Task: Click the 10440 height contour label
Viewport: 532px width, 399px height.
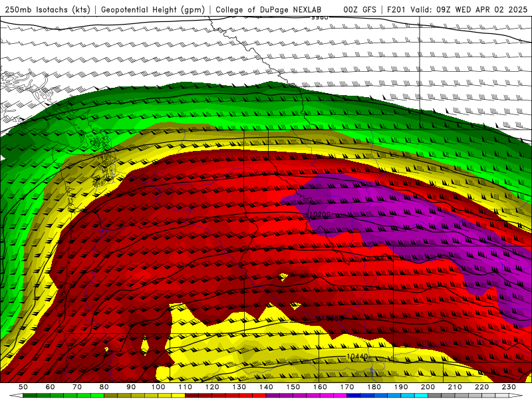Action: pos(357,356)
